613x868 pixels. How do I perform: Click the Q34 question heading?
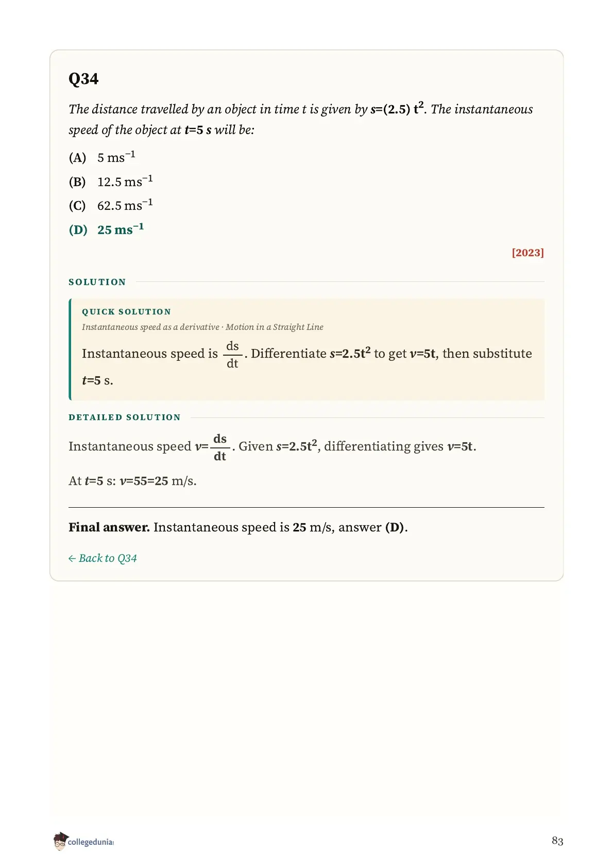(x=83, y=79)
